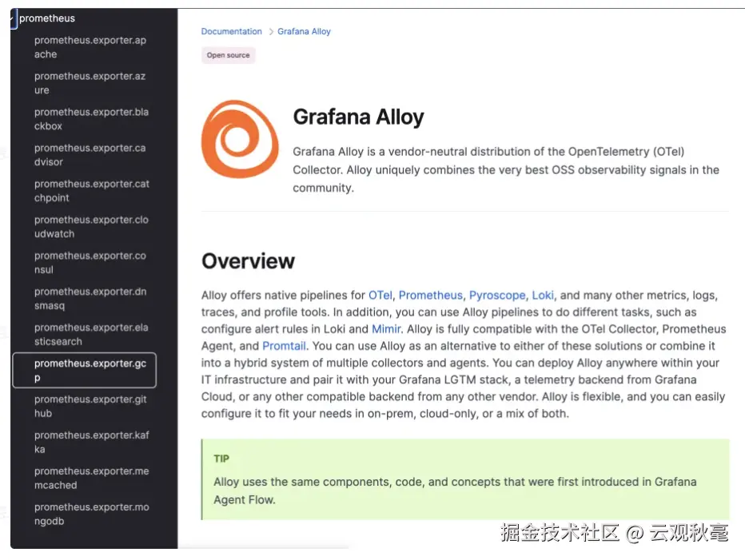Collapse the prometheus tree section chevron
The image size is (745, 560).
12,18
